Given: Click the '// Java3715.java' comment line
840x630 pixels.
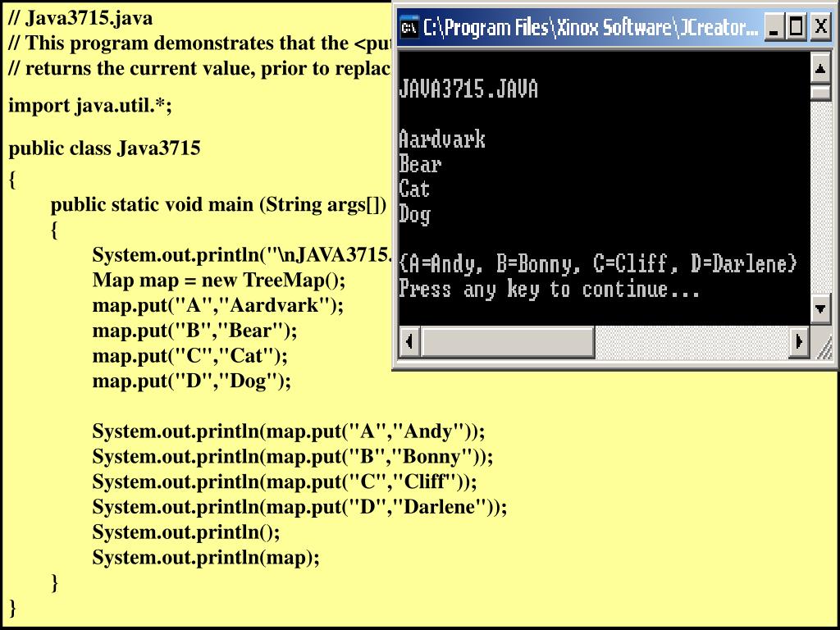Looking at the screenshot, I should [x=80, y=18].
